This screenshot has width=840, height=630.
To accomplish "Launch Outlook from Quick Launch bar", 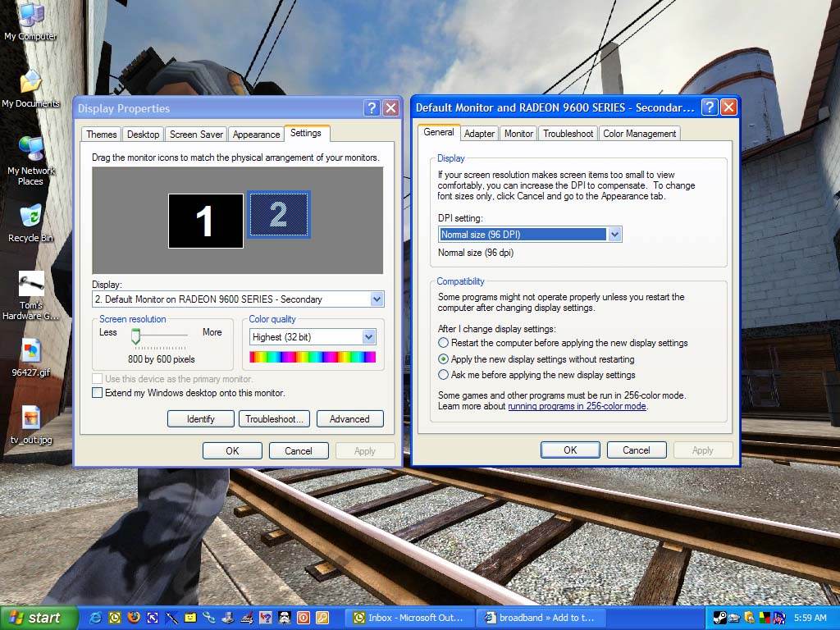I will click(115, 618).
